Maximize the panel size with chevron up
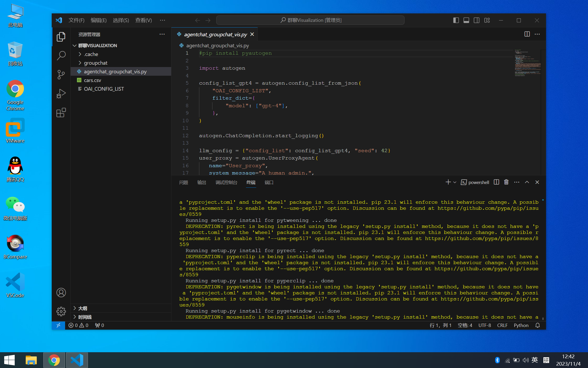The image size is (588, 368). [x=527, y=182]
